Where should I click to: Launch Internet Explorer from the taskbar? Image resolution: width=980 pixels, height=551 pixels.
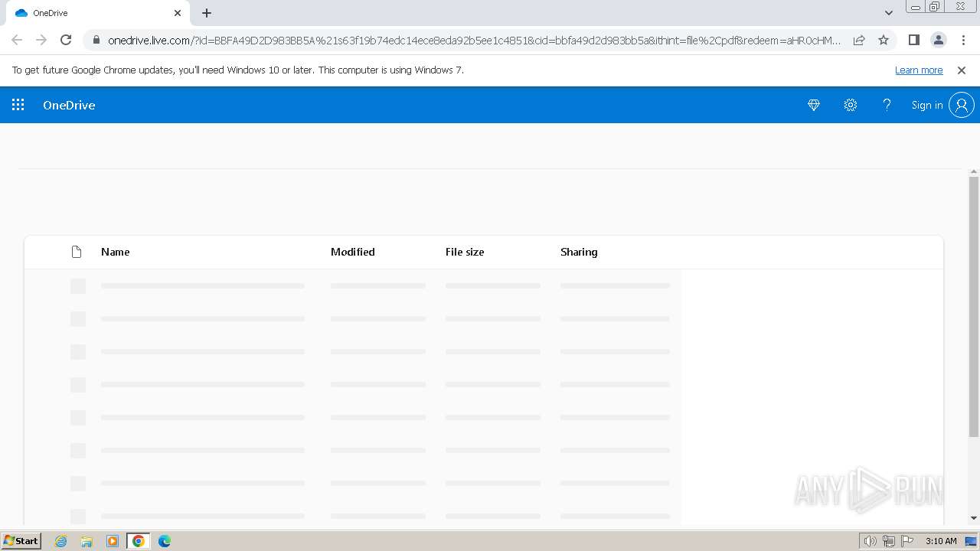(60, 541)
